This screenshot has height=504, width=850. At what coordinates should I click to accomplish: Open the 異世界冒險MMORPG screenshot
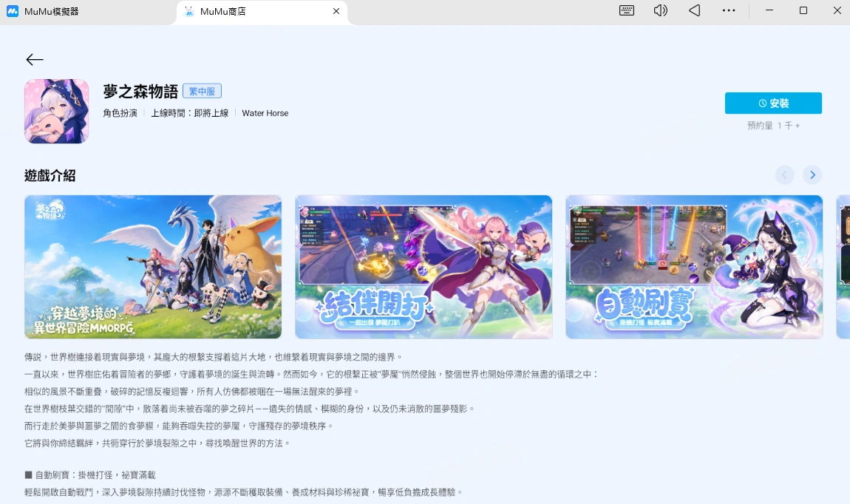(153, 267)
